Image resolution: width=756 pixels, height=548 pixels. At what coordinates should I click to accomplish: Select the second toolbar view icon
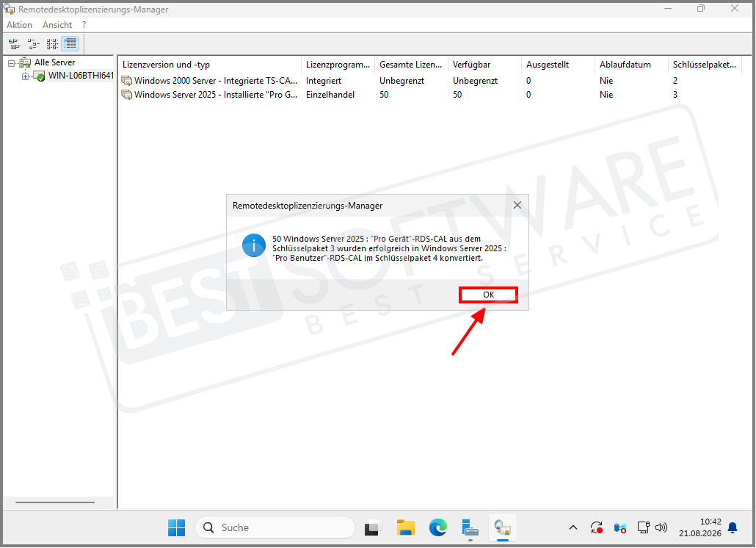[33, 44]
